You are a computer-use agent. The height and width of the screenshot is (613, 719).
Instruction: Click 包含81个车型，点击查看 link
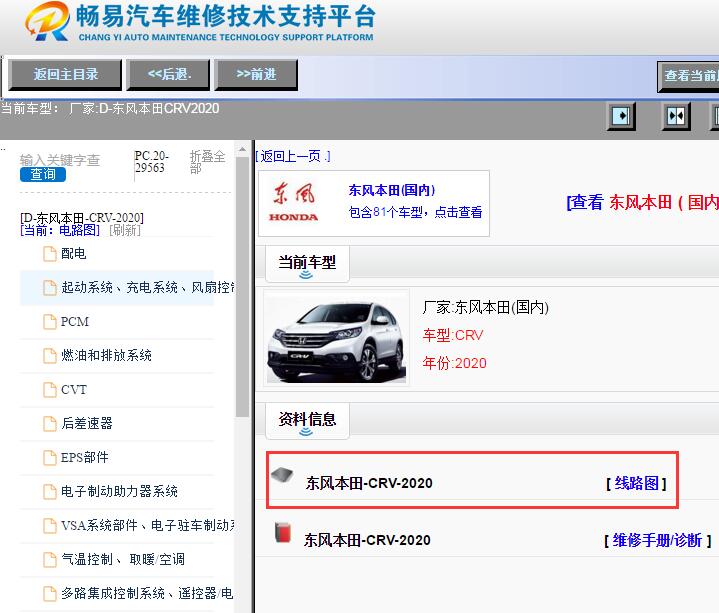415,212
